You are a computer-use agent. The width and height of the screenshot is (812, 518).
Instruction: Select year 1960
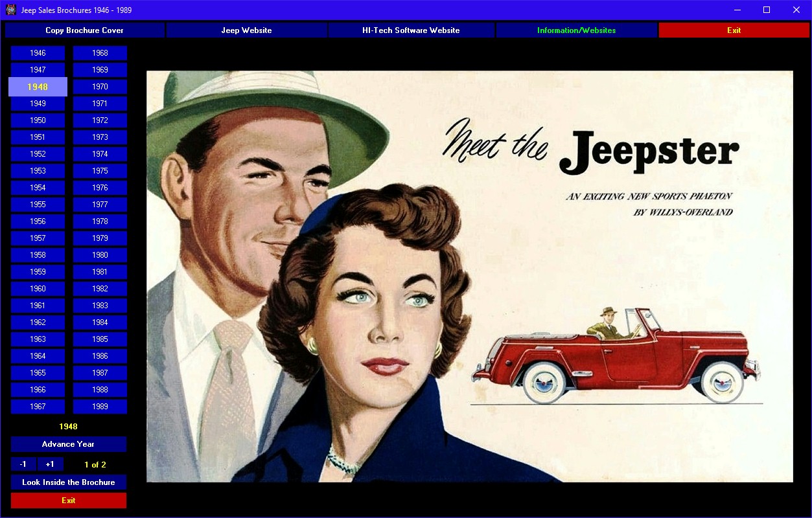click(x=38, y=289)
